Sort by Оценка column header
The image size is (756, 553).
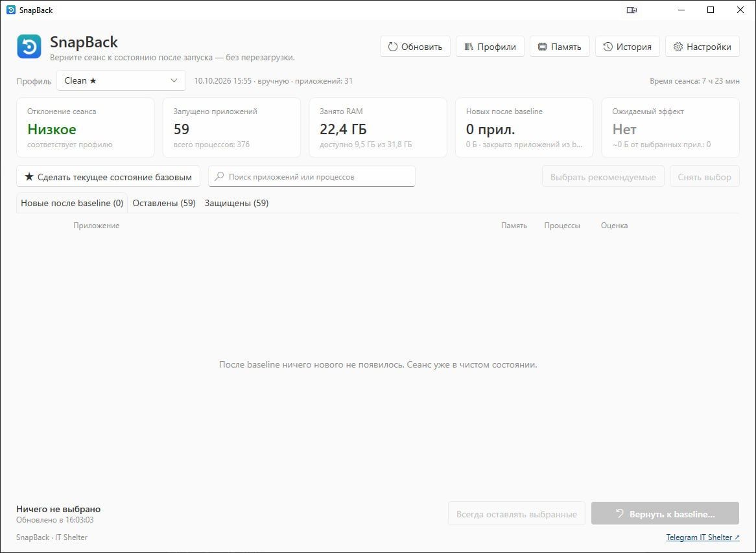pos(614,226)
